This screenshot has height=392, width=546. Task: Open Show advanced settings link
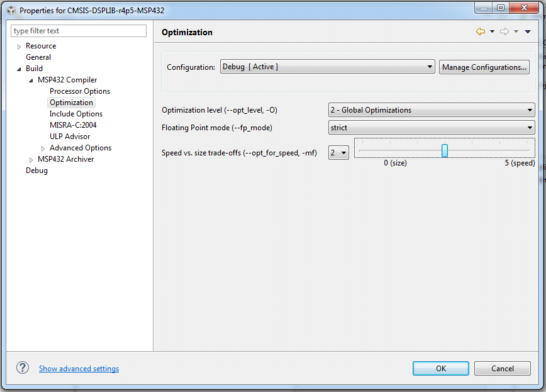(x=79, y=368)
